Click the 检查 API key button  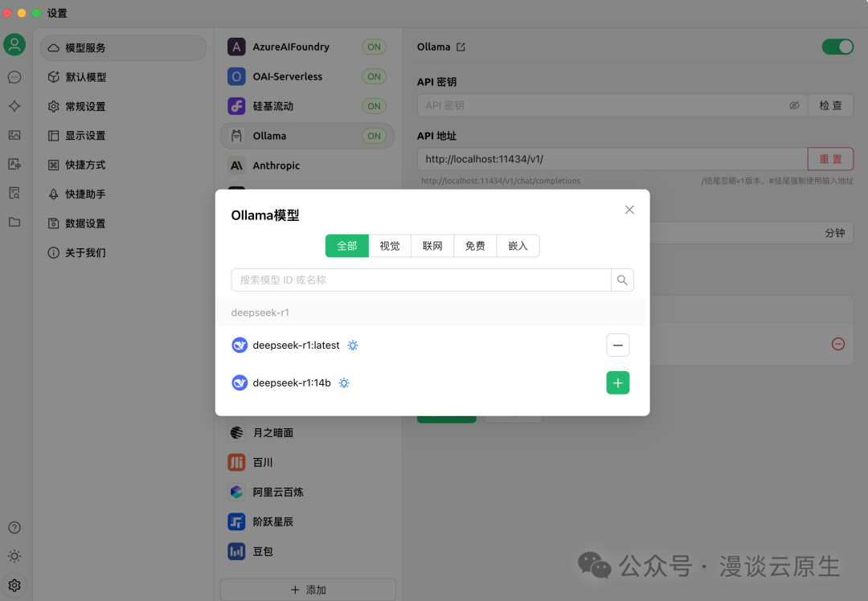(x=830, y=105)
